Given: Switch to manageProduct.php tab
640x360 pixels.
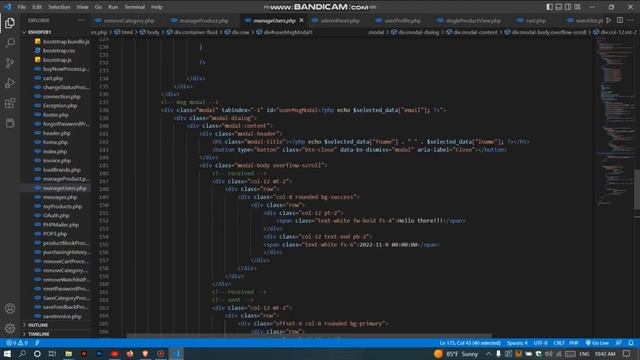Looking at the screenshot, I should [x=200, y=20].
